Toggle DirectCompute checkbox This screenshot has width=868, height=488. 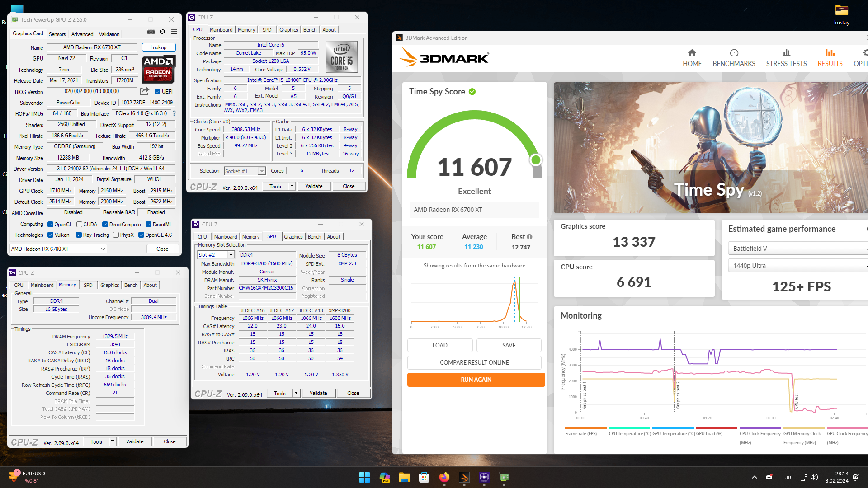(x=105, y=225)
